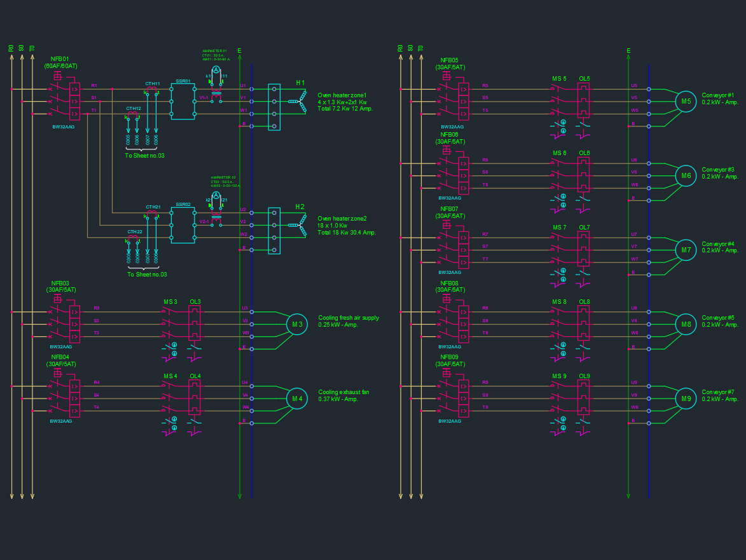Screen dimensions: 746x560
Task: Click the BW32AAG label under NFB01
Action: 63,127
